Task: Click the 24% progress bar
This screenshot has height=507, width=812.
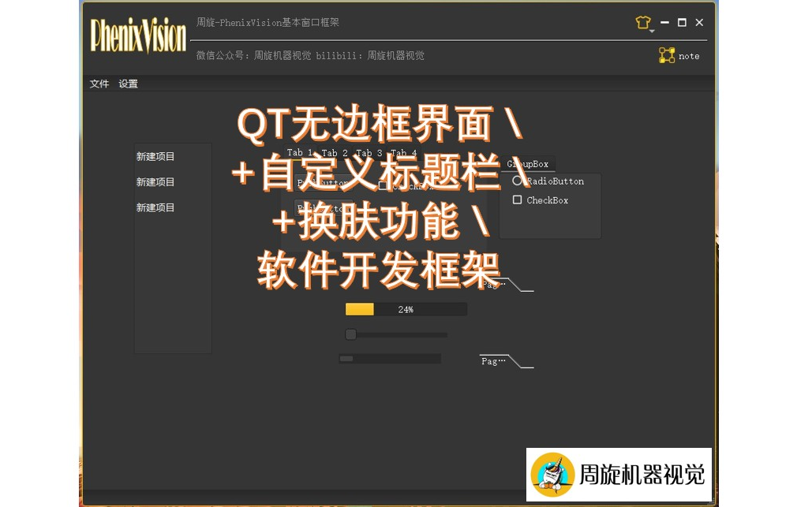Action: tap(406, 309)
